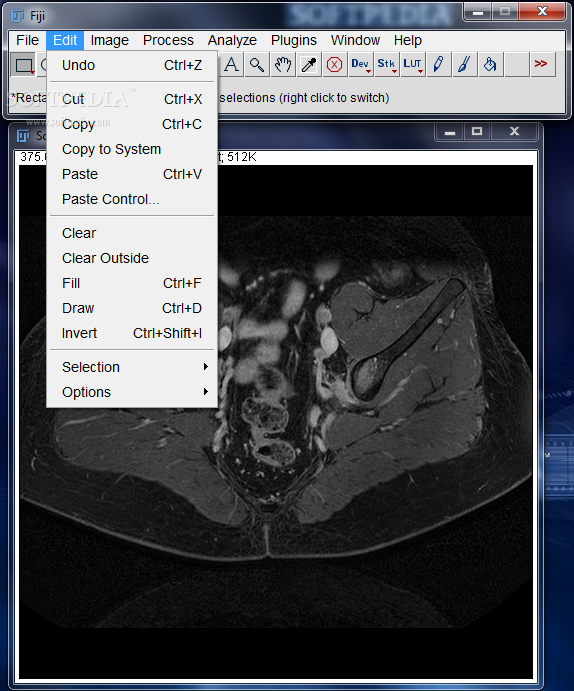The width and height of the screenshot is (574, 691).
Task: Open the Stk stacks menu tool
Action: 387,65
